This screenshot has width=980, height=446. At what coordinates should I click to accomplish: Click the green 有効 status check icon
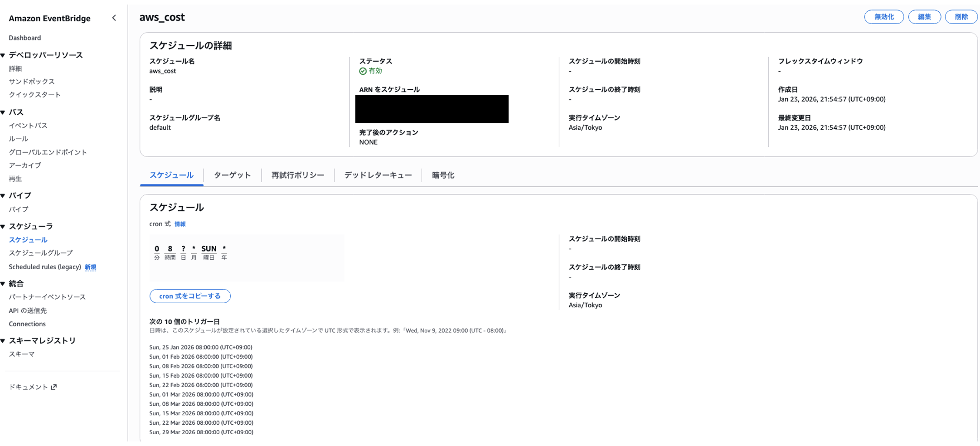click(363, 71)
